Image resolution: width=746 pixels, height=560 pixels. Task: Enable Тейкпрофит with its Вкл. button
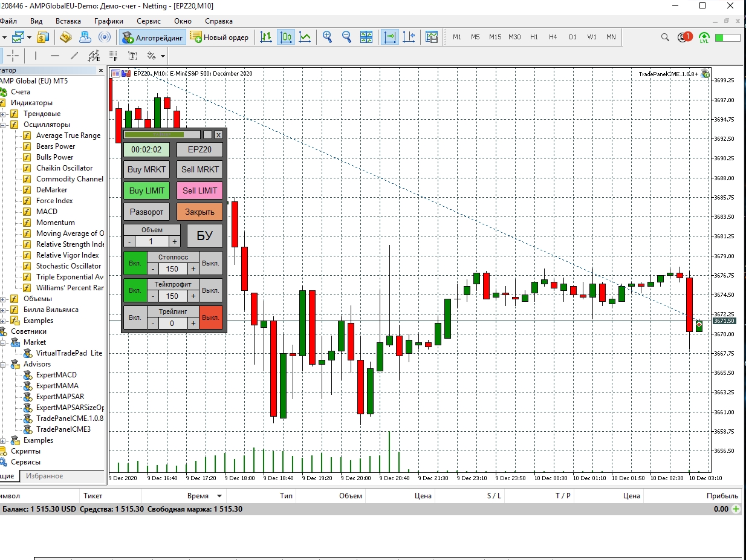(135, 290)
